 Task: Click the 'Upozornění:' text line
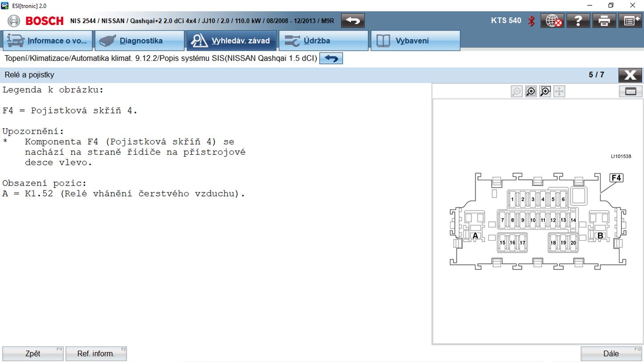click(x=33, y=132)
